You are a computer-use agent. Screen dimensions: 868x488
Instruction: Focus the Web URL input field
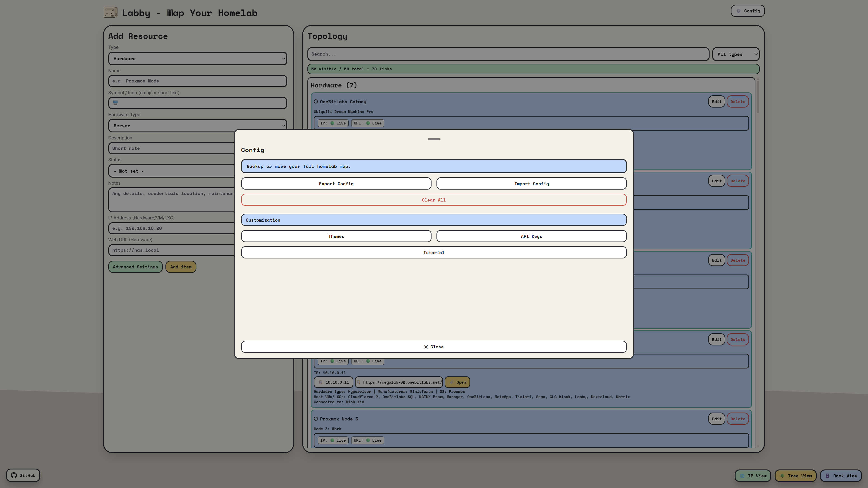(x=171, y=250)
